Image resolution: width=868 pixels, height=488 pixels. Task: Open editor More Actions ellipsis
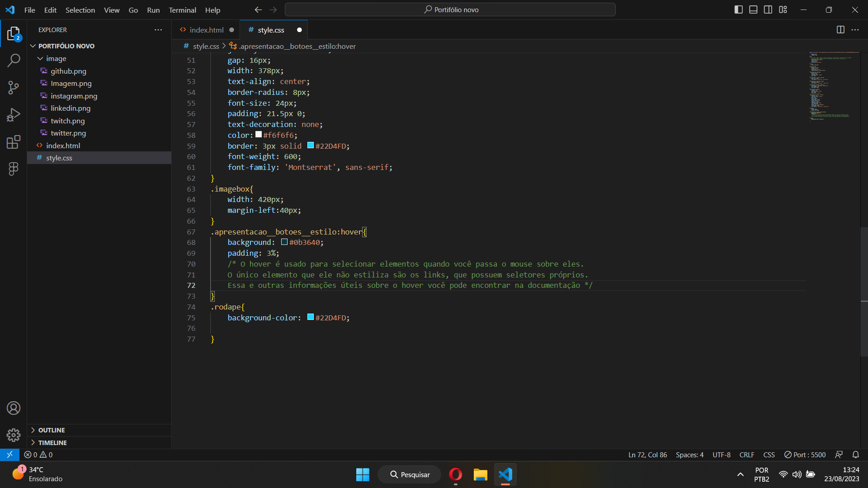pos(855,30)
